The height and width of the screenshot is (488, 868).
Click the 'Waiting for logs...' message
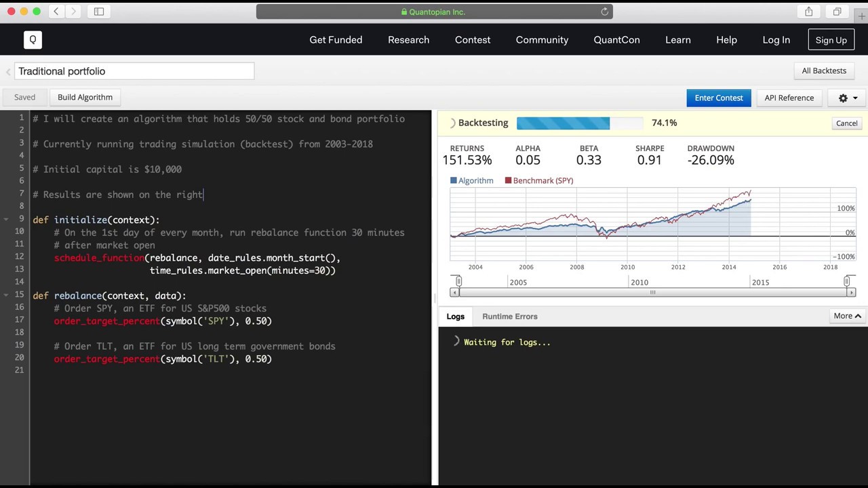tap(507, 342)
